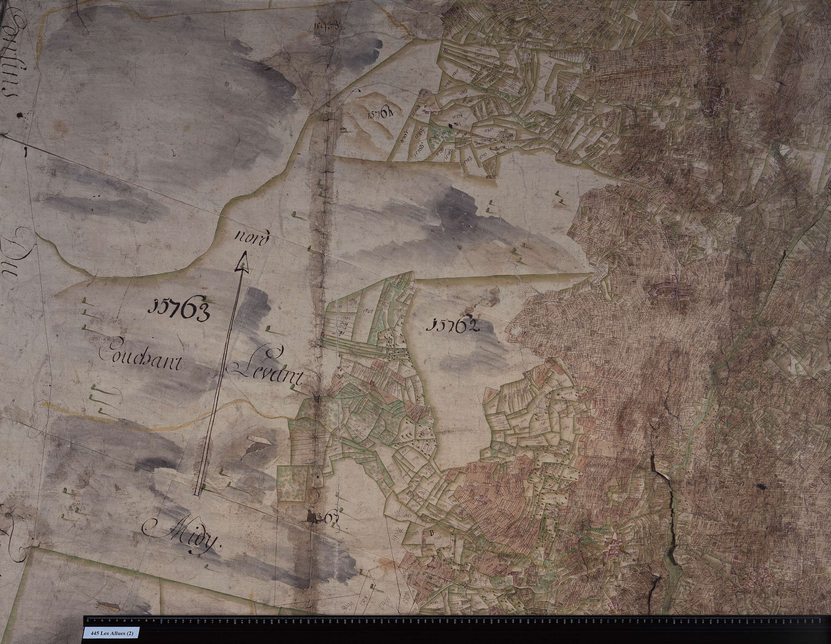The image size is (831, 644).
Task: Click the handwritten word 'nord'
Action: click(x=253, y=238)
